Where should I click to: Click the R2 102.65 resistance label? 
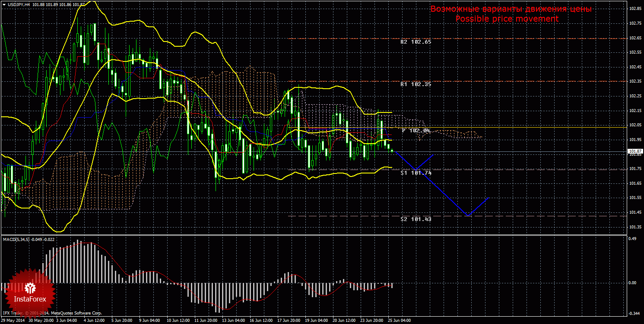(x=416, y=42)
